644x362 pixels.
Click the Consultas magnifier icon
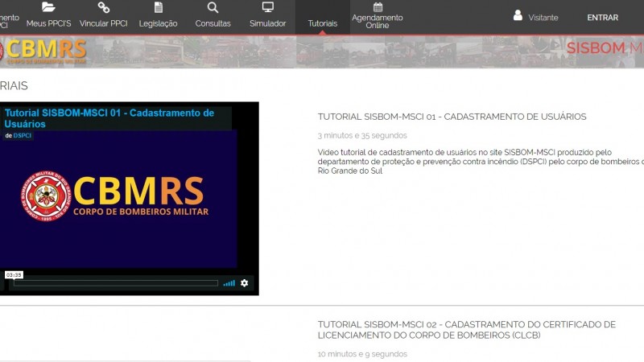[213, 7]
